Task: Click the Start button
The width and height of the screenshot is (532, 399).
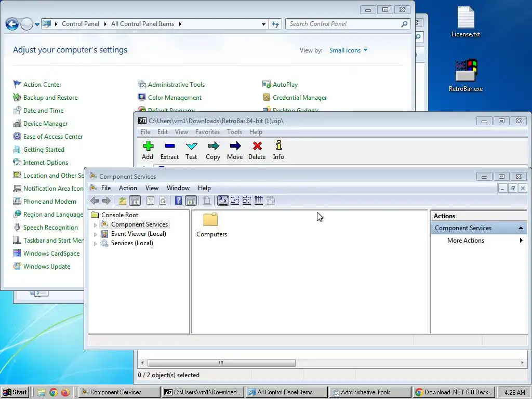Action: (x=15, y=392)
